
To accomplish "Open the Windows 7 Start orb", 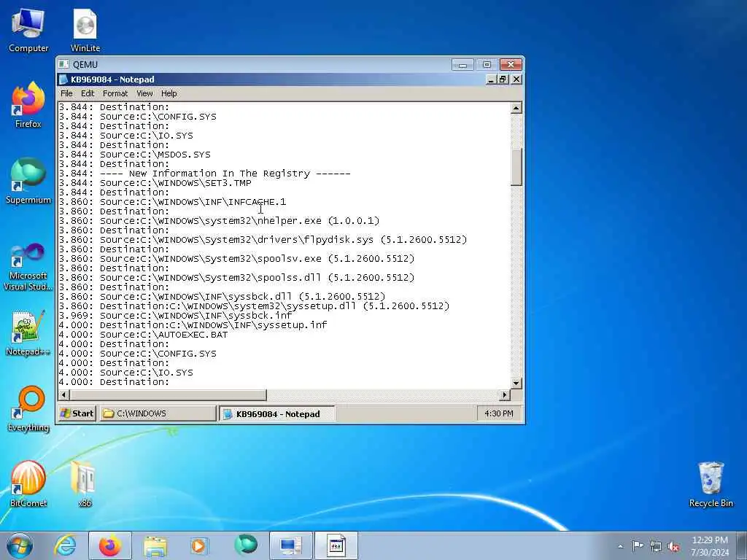I will pos(20,545).
